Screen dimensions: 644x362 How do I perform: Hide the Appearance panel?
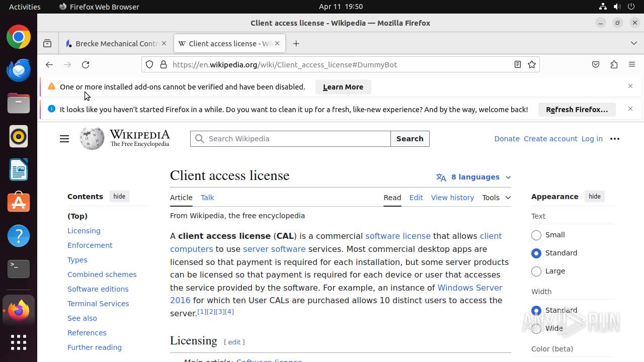click(x=595, y=197)
